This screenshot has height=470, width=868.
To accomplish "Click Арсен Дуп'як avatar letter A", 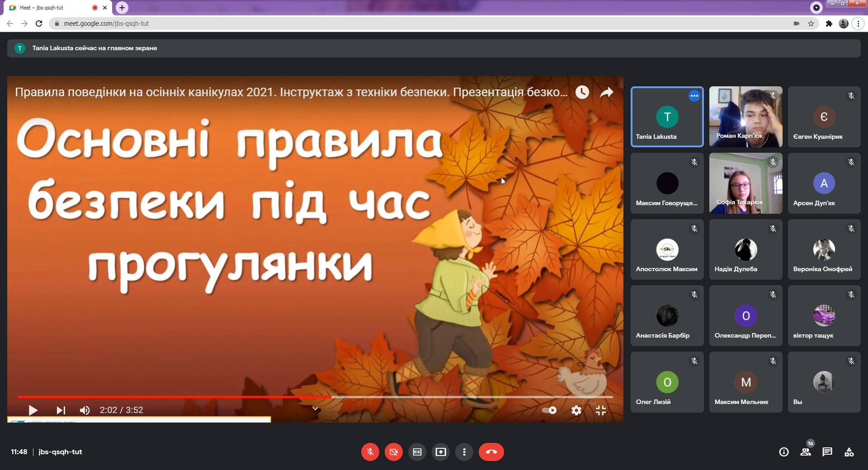I will pyautogui.click(x=824, y=183).
